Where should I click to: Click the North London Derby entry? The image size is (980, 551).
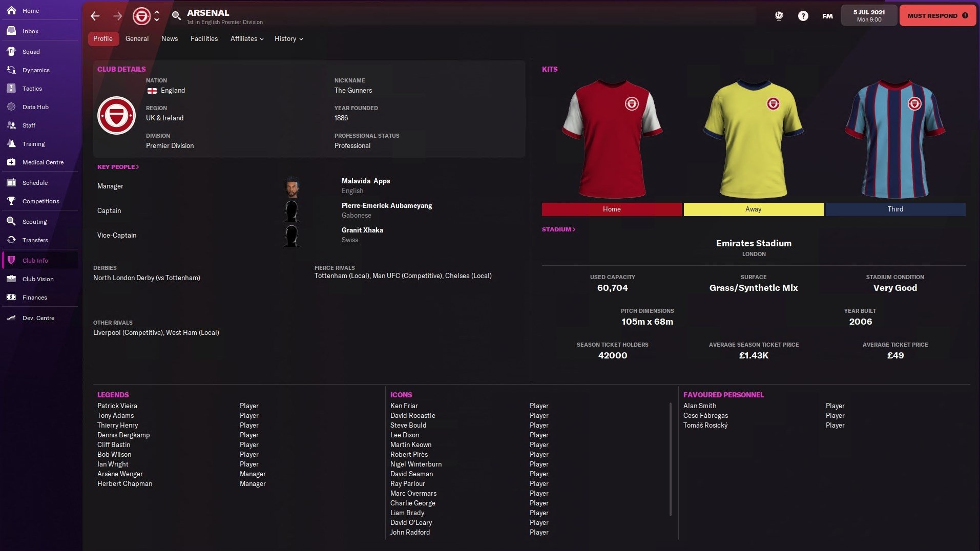147,278
